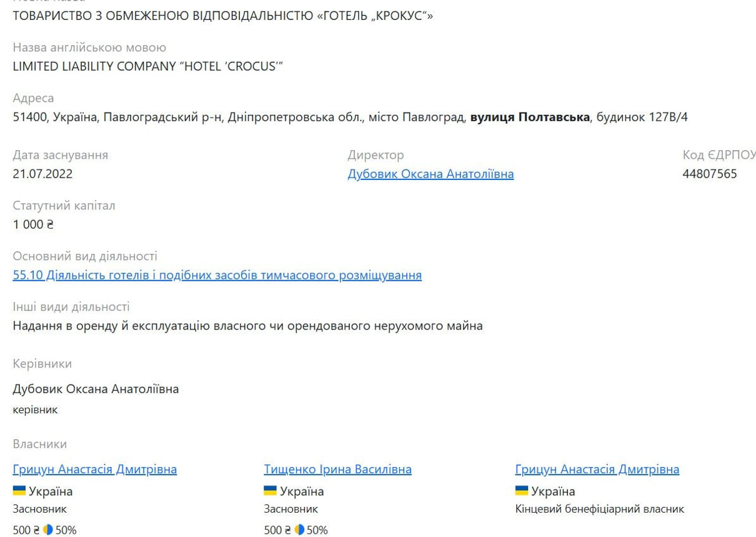Click the statutory capital value 1 000 ₴
Viewport: 756px width, 537px height.
pos(33,225)
